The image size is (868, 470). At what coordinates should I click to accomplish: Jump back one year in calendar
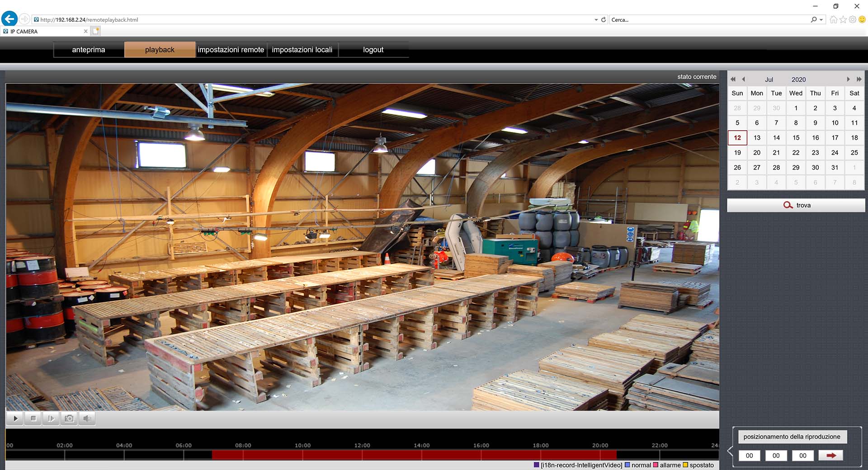tap(733, 79)
